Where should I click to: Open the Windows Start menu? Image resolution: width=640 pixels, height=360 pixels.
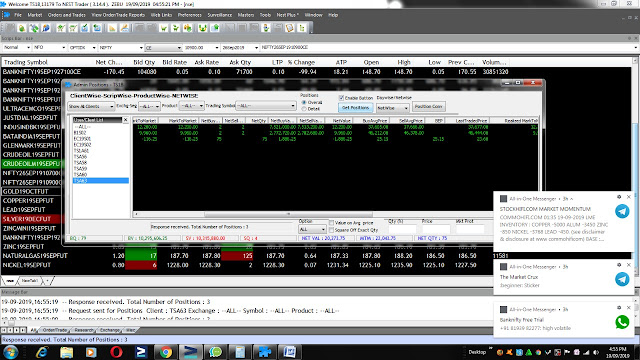coord(10,352)
